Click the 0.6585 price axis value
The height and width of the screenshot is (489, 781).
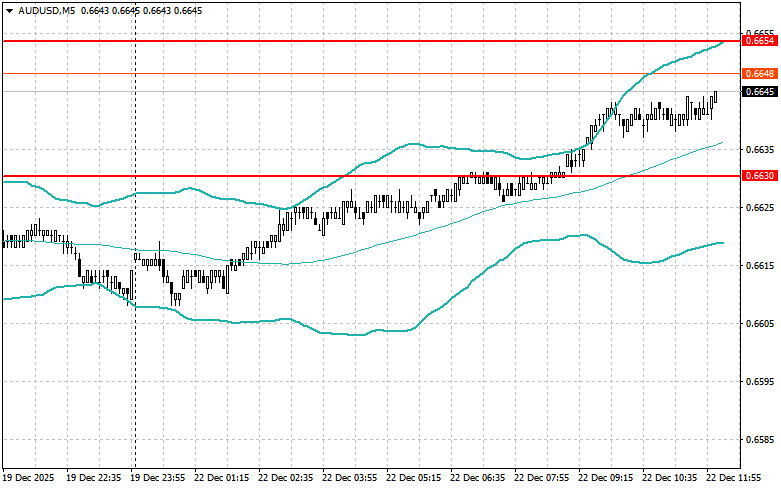point(760,440)
